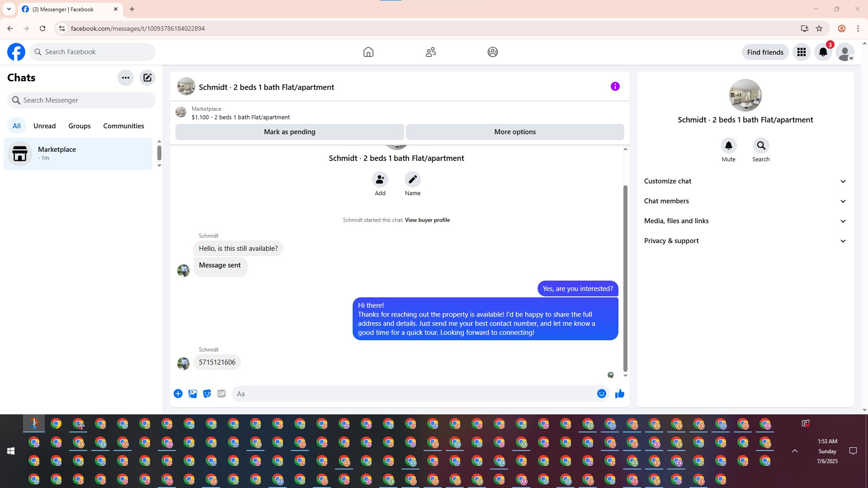Switch to the Communities tab
The height and width of the screenshot is (488, 868).
click(123, 126)
